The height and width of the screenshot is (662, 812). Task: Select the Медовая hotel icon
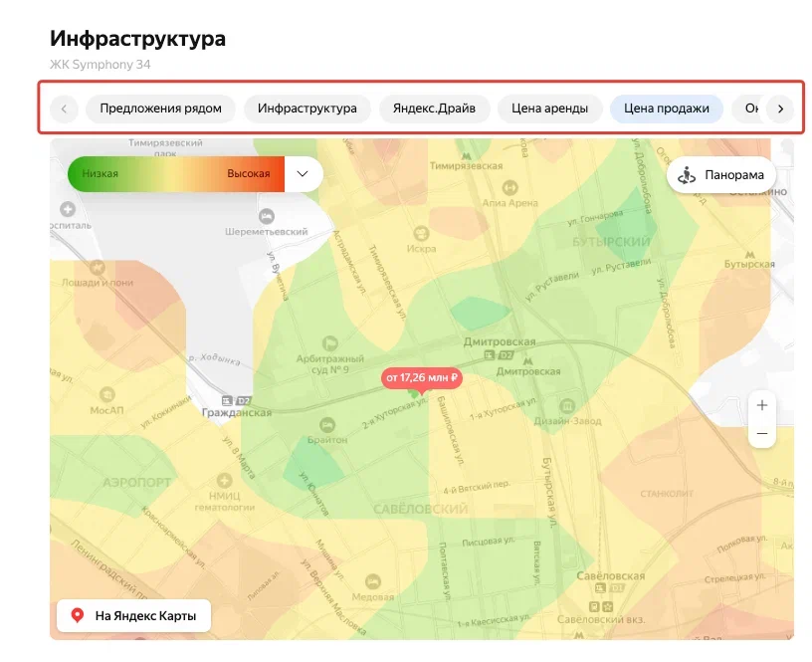(x=373, y=581)
